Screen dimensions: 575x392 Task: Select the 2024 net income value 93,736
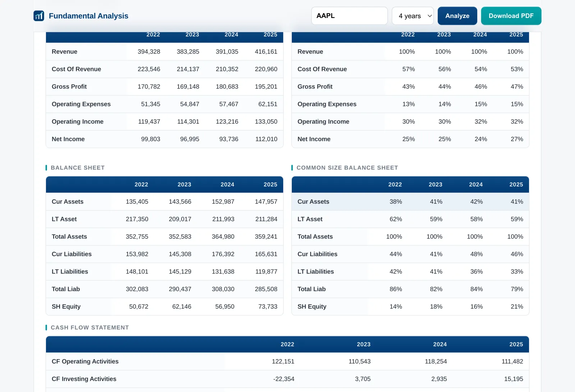[x=229, y=139]
